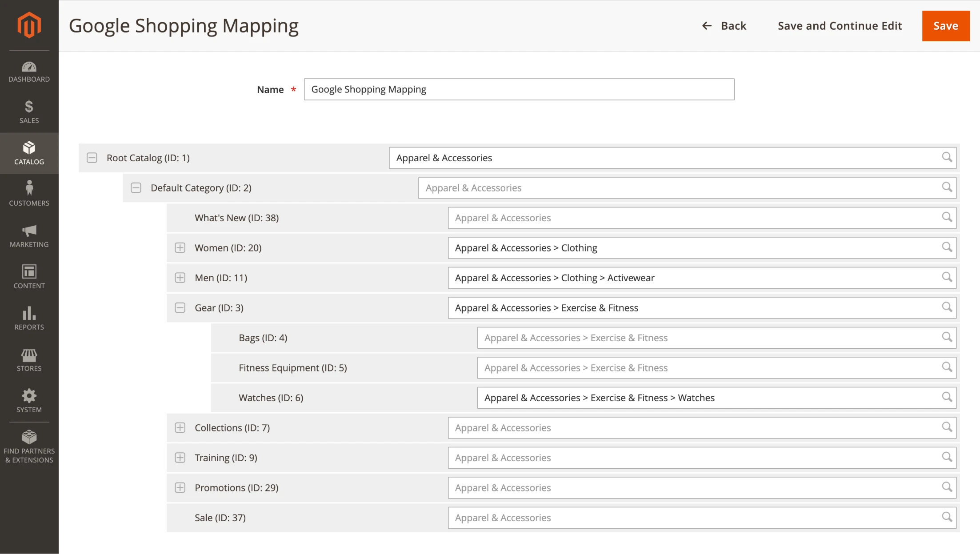Expand the Promotions (ID: 29) category
This screenshot has height=554, width=980.
click(x=180, y=487)
